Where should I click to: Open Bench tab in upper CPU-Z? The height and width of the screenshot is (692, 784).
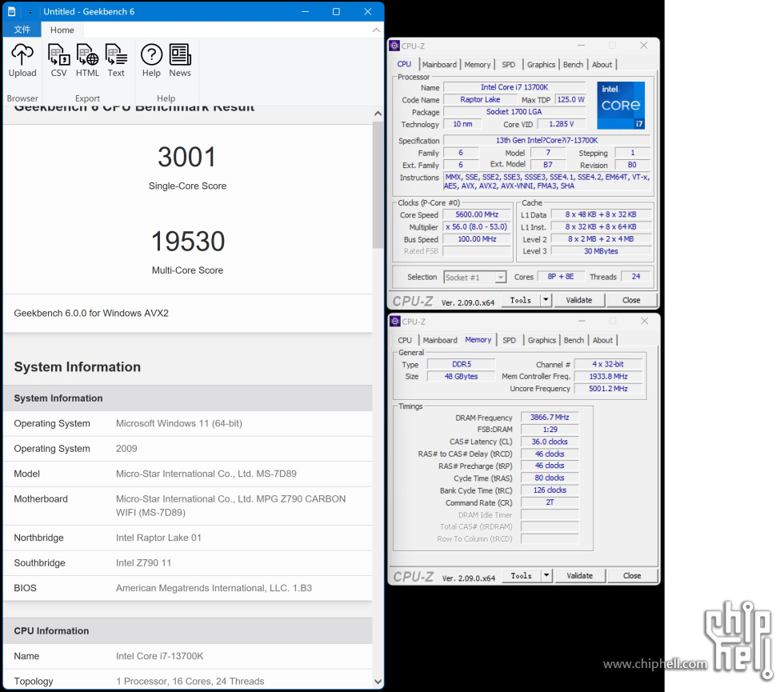(573, 65)
